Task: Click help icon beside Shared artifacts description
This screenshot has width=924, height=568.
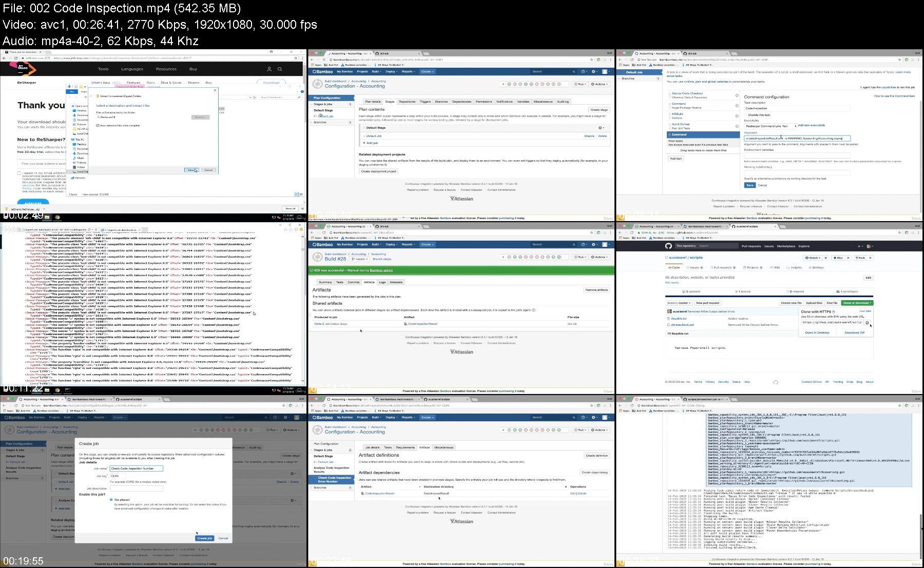Action: click(x=534, y=310)
